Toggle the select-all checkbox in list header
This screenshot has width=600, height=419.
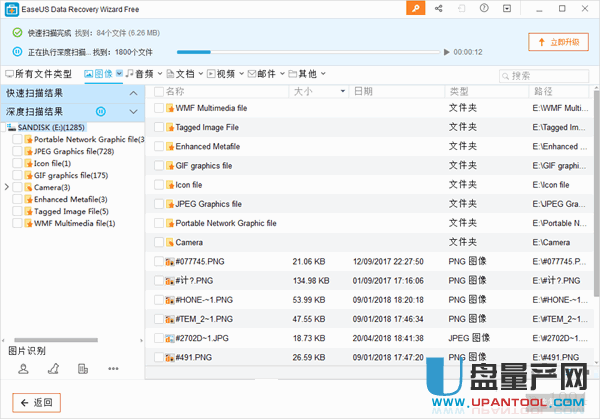click(156, 91)
